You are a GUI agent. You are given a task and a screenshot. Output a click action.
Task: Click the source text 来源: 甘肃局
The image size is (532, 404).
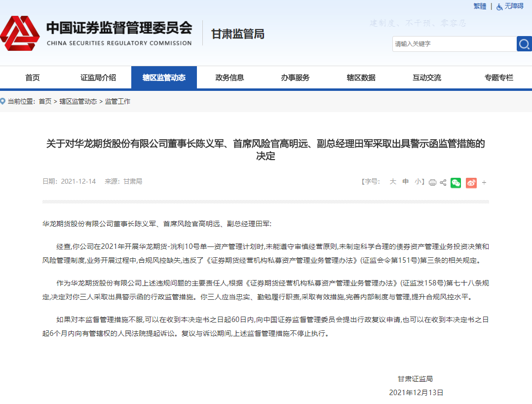pos(123,182)
